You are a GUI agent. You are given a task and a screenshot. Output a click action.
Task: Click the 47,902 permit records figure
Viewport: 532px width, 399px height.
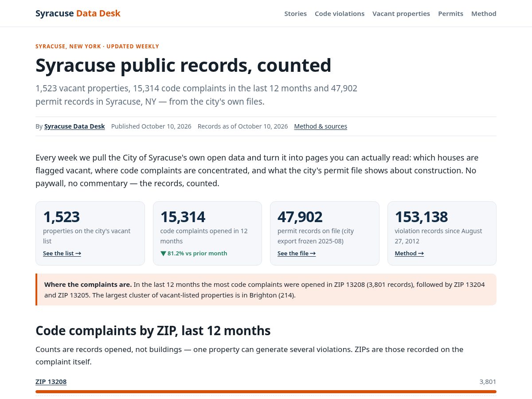(x=300, y=217)
